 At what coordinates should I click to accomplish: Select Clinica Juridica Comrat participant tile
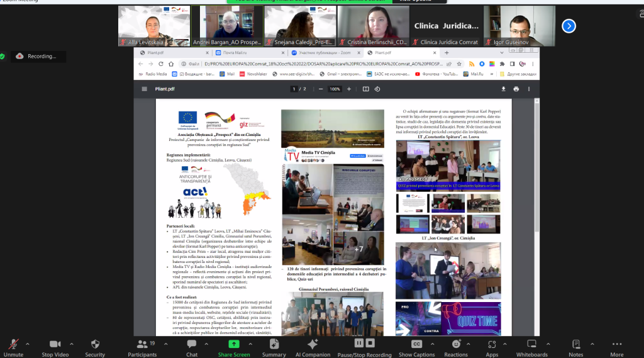pyautogui.click(x=447, y=26)
